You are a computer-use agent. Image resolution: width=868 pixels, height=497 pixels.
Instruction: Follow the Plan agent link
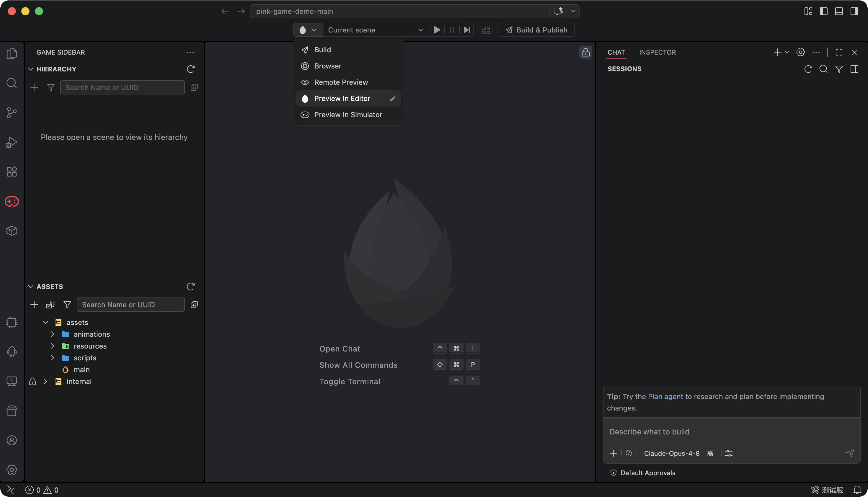[665, 396]
